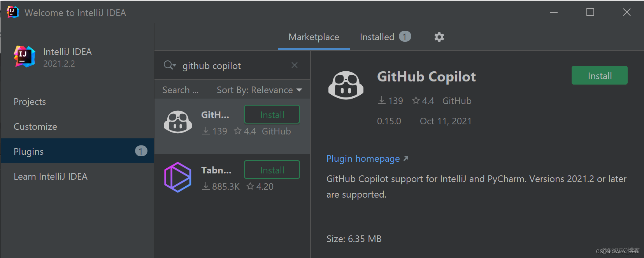The height and width of the screenshot is (258, 644).
Task: Click the Installed tab count badge
Action: (405, 37)
